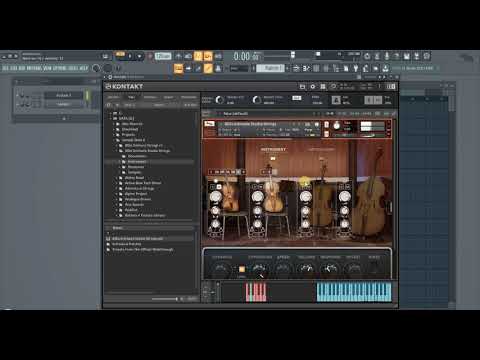Switch to the Expert tab in Kontakt browser
Screen dimensions: 480x360
168,97
